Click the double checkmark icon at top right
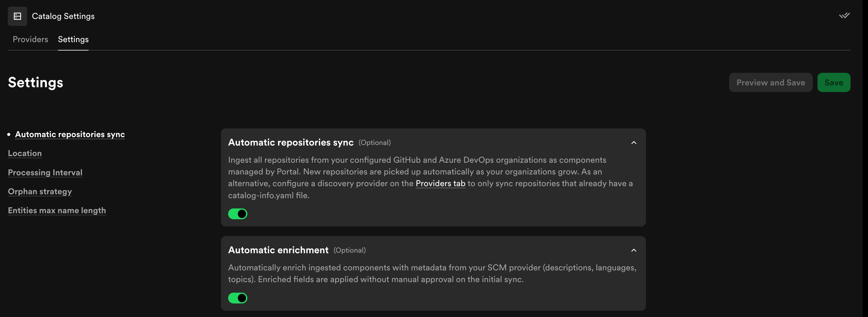Screen dimensions: 868x317 pos(844,16)
